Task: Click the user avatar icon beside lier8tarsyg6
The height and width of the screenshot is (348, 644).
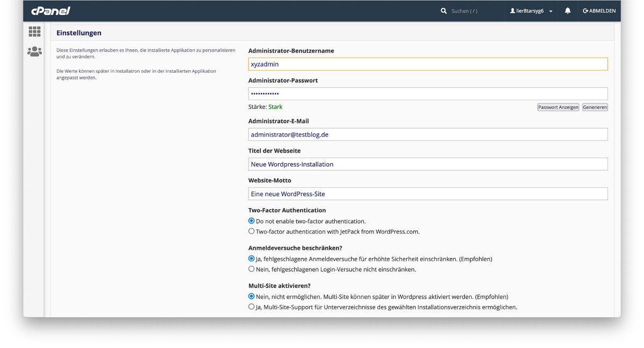Action: [x=513, y=11]
